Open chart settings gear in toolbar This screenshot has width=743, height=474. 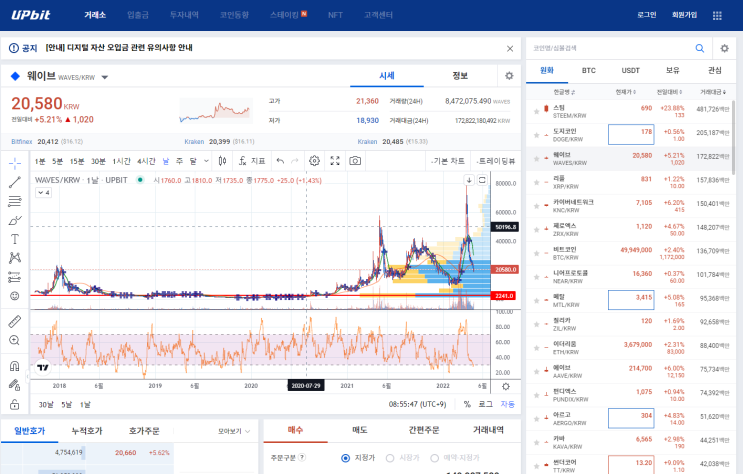[x=314, y=161]
